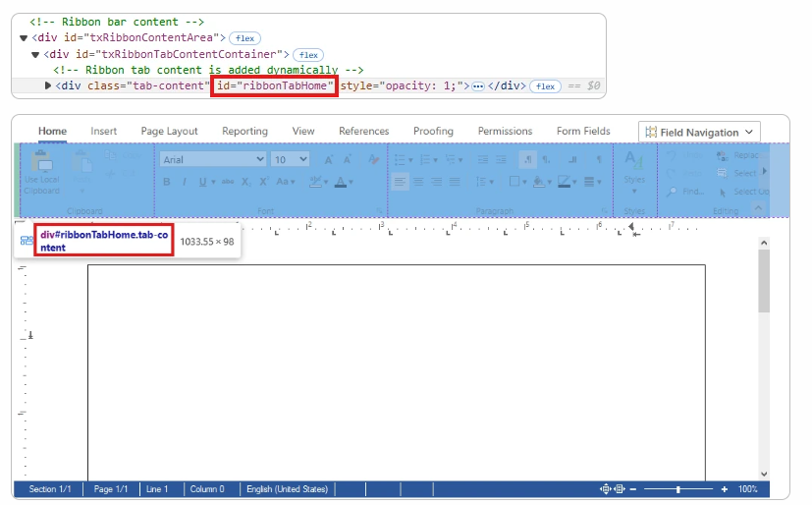Expand the ribbonTabHome div node triangle

(48, 85)
